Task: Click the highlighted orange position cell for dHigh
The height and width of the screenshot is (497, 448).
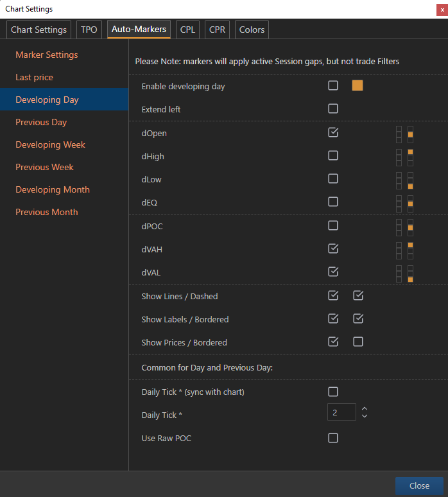Action: coord(410,152)
